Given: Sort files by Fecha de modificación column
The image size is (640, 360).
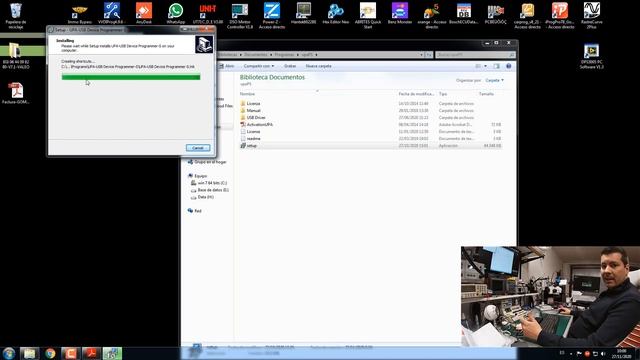Looking at the screenshot, I should 416,94.
